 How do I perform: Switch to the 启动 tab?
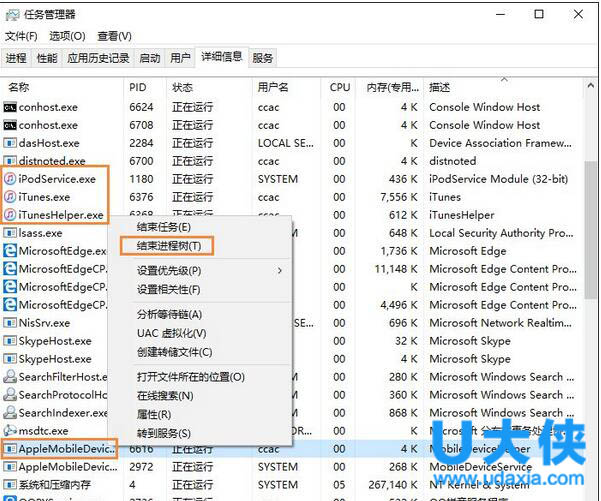coord(150,58)
